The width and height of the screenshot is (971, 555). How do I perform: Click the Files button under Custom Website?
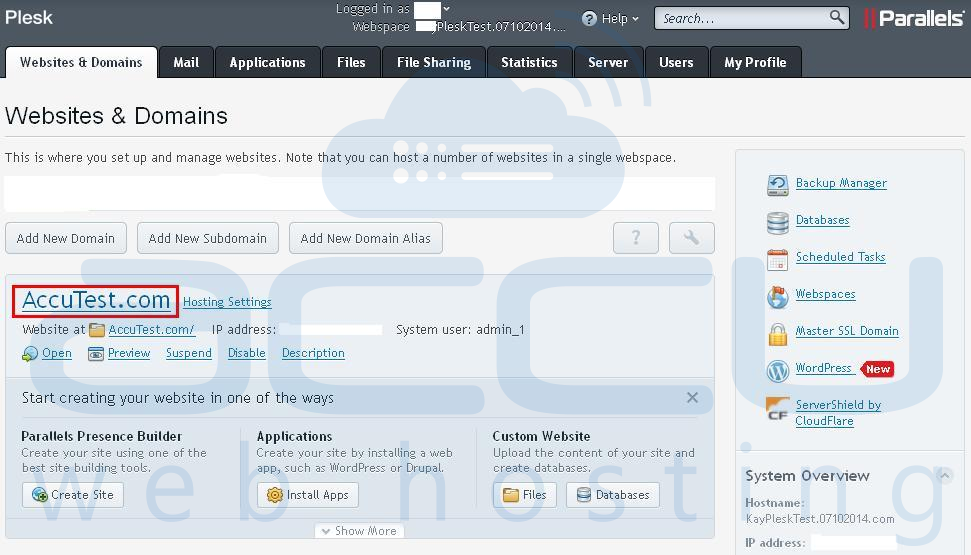[525, 495]
